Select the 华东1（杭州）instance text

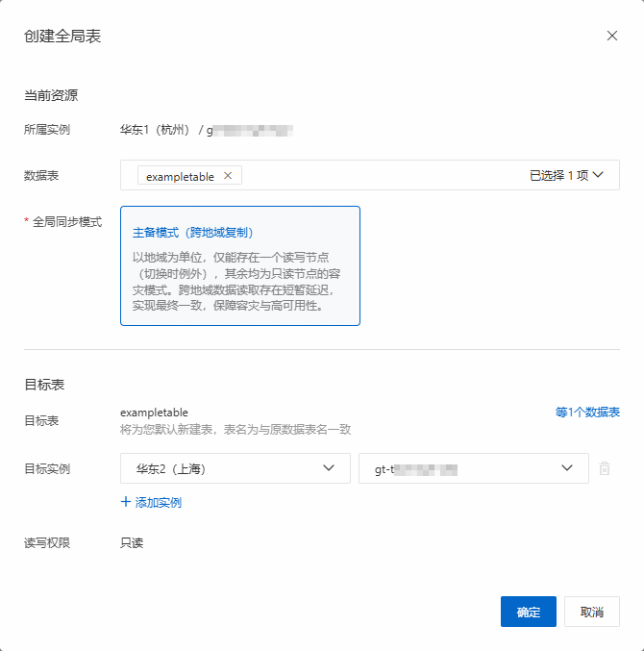[x=155, y=130]
